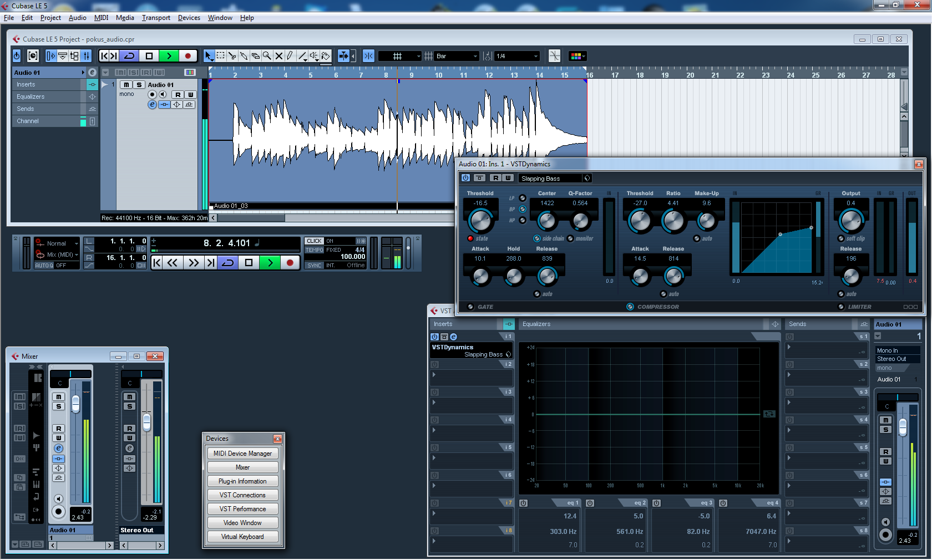Screen dimensions: 932x560
Task: Select the Zoom magnifier tool
Action: point(267,56)
